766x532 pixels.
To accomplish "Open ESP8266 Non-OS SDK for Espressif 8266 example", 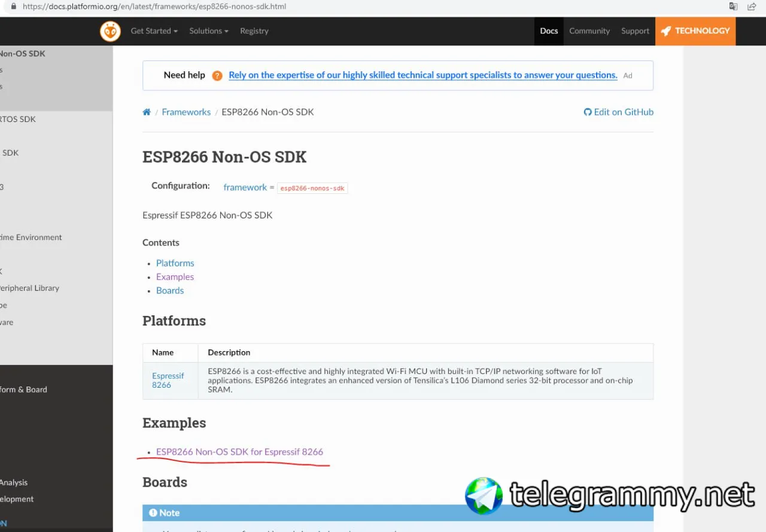I will point(239,452).
